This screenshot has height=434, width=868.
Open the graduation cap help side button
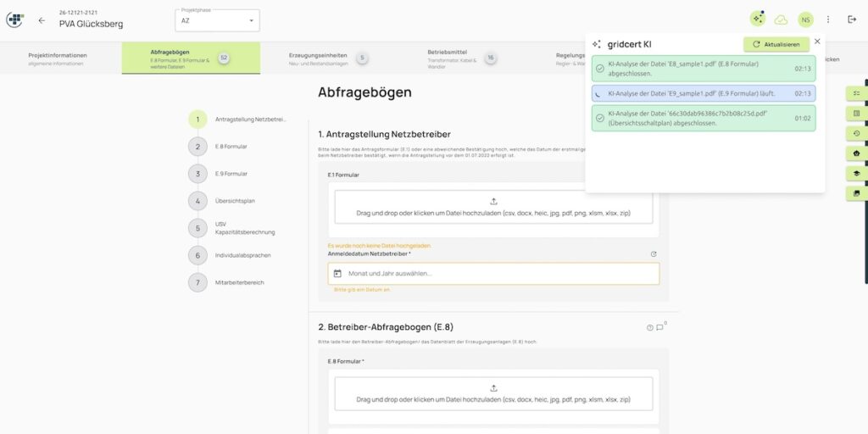point(857,173)
